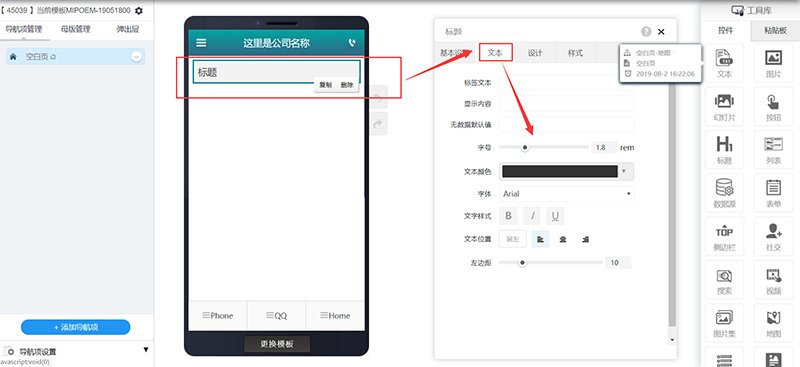Select the 社交 social widget icon
This screenshot has width=800, height=367.
tap(773, 236)
